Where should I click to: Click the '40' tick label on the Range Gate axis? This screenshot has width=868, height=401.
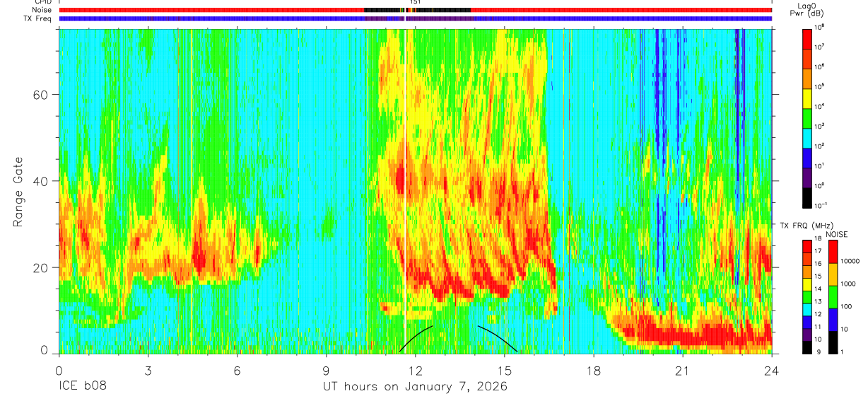click(42, 180)
